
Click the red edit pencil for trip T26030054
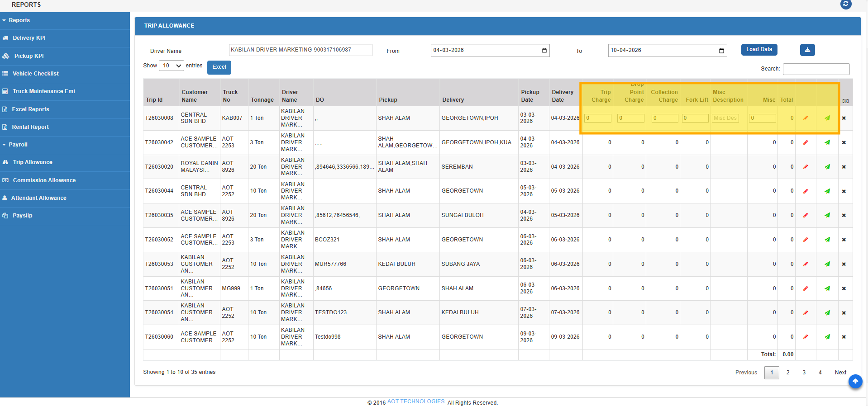806,313
